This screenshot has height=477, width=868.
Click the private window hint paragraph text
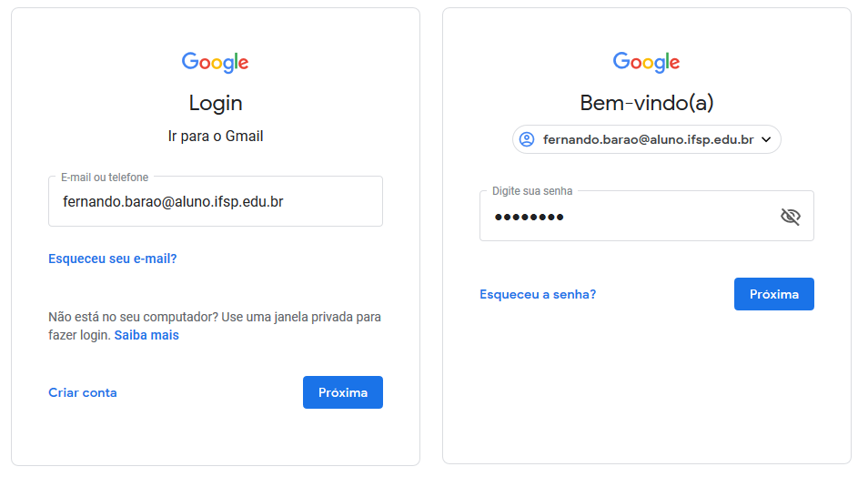(214, 318)
